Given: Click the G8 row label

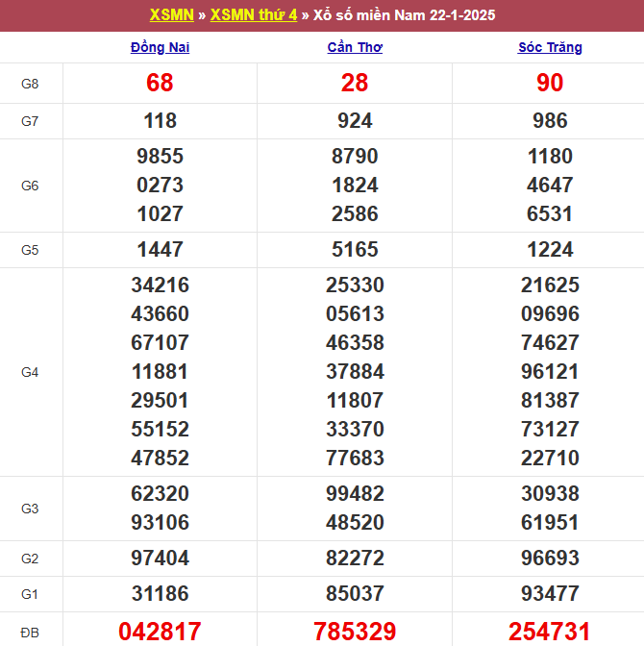Looking at the screenshot, I should pos(30,84).
